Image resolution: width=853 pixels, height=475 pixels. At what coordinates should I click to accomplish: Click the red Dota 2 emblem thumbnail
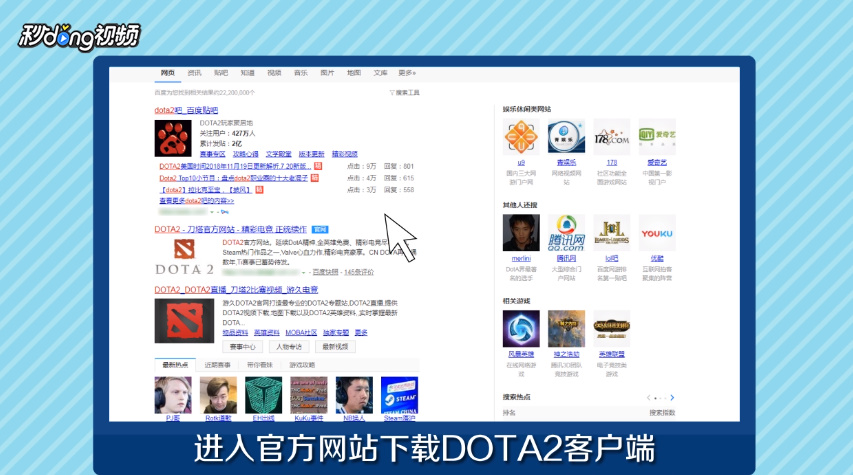click(184, 321)
